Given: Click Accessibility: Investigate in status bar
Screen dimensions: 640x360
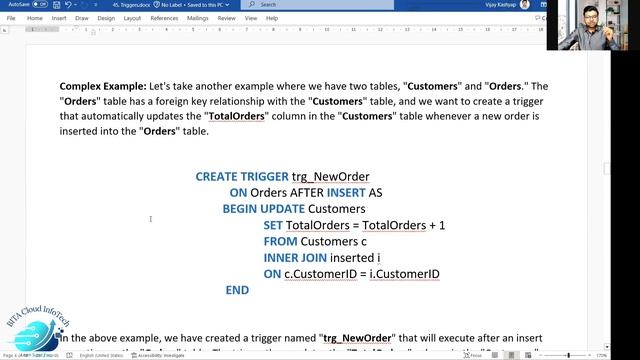Looking at the screenshot, I should 158,356.
